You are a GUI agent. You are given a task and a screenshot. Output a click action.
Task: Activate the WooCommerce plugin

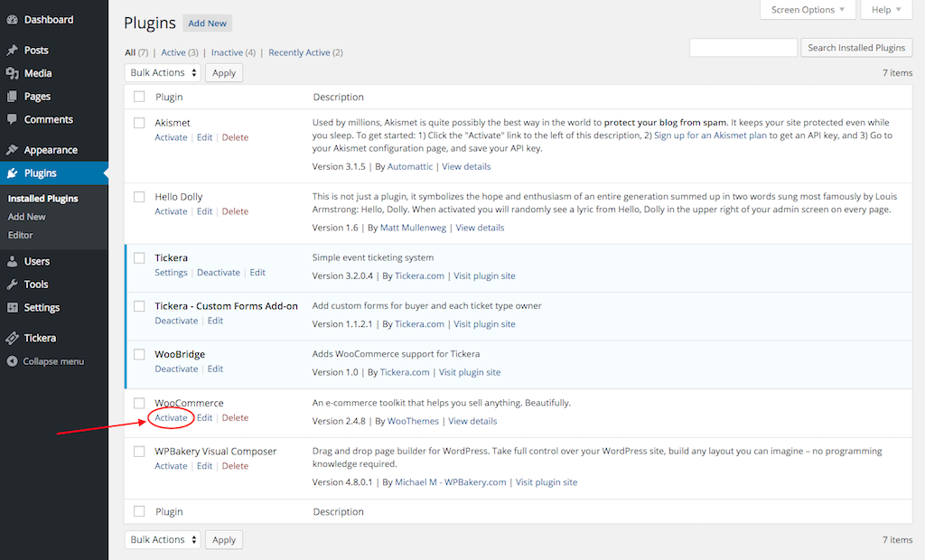click(171, 417)
